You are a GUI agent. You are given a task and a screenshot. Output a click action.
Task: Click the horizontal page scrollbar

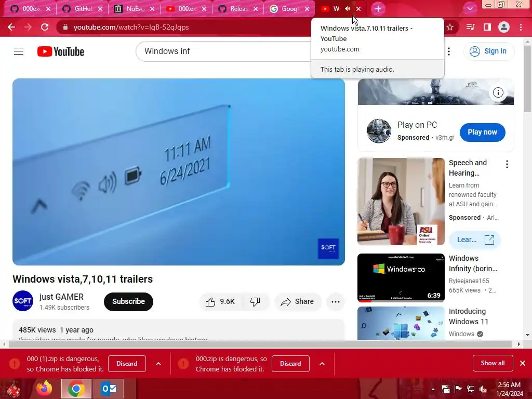click(x=261, y=344)
